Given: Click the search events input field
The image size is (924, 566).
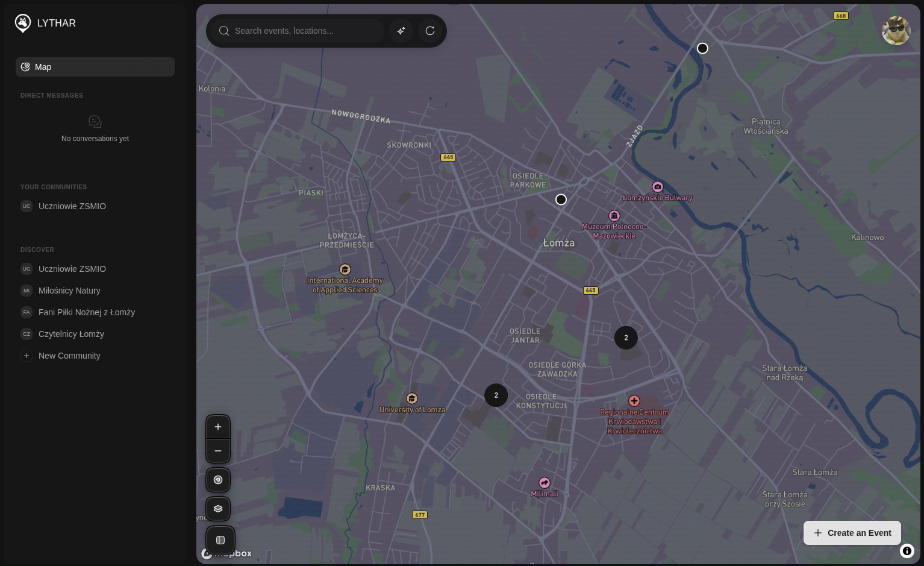Looking at the screenshot, I should tap(304, 31).
